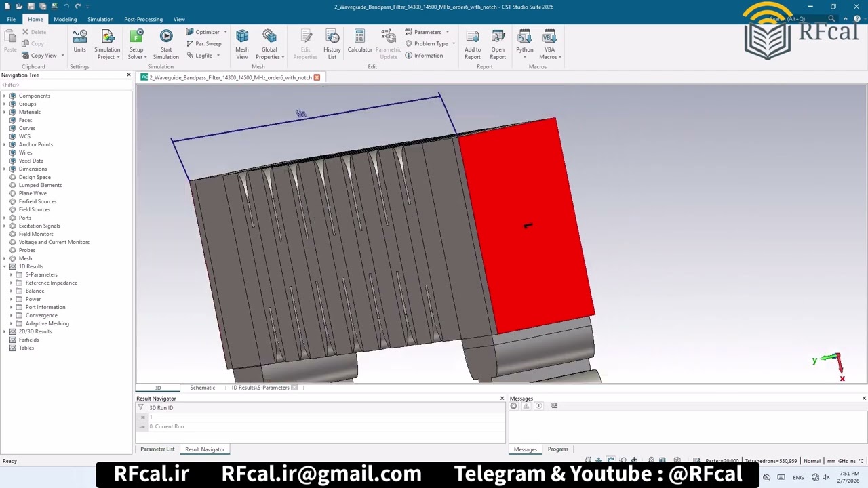Switch to the Progress tab

[x=558, y=449]
